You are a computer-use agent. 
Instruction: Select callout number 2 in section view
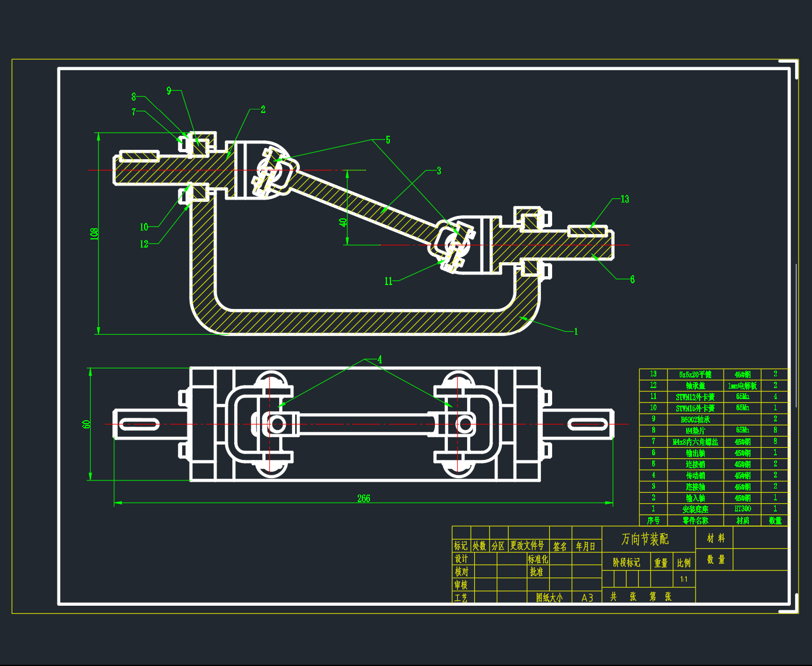click(x=263, y=109)
